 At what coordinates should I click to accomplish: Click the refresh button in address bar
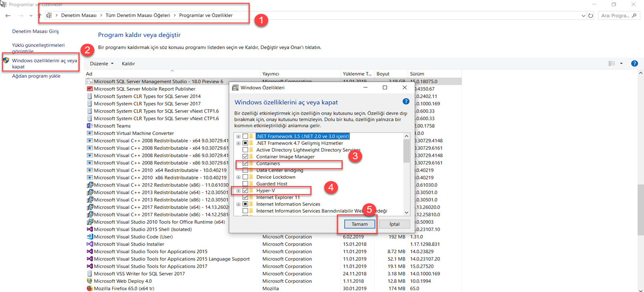(x=591, y=16)
